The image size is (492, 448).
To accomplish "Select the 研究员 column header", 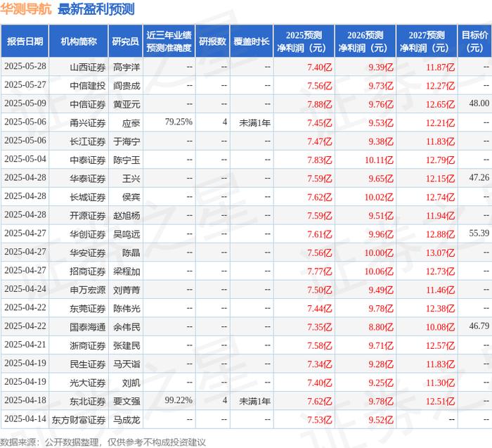I will pos(126,41).
